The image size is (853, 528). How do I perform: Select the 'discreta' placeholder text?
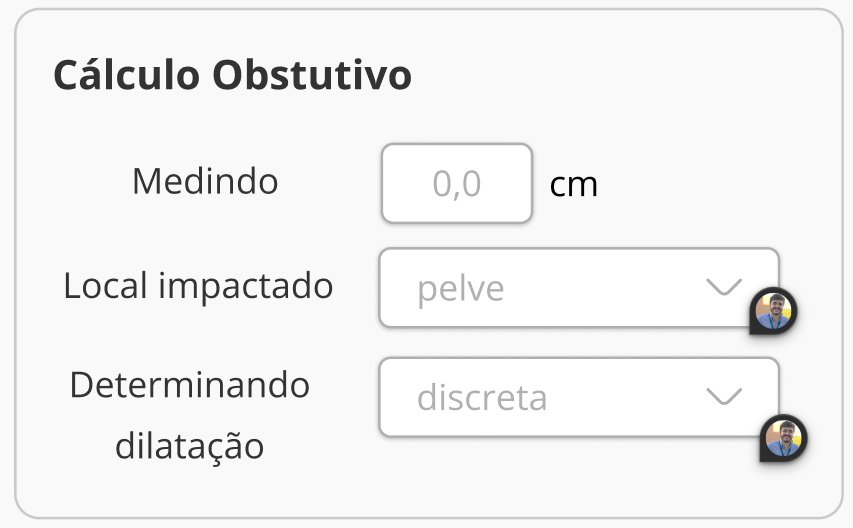pyautogui.click(x=481, y=398)
